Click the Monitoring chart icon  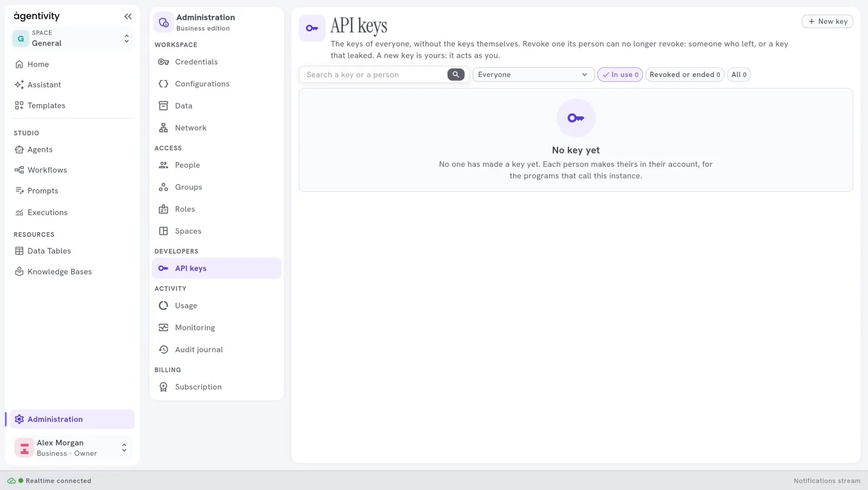click(163, 327)
